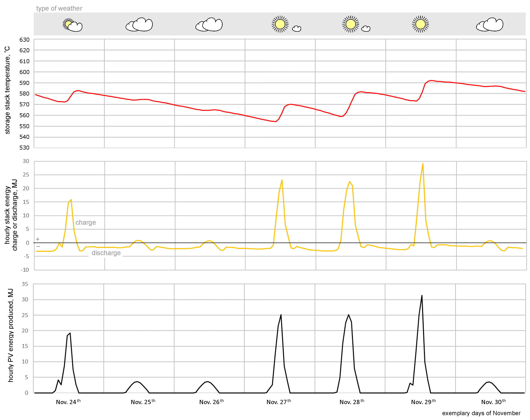This screenshot has height=420, width=530.
Task: Click the 'Nov. 25th' axis label
Action: (143, 402)
